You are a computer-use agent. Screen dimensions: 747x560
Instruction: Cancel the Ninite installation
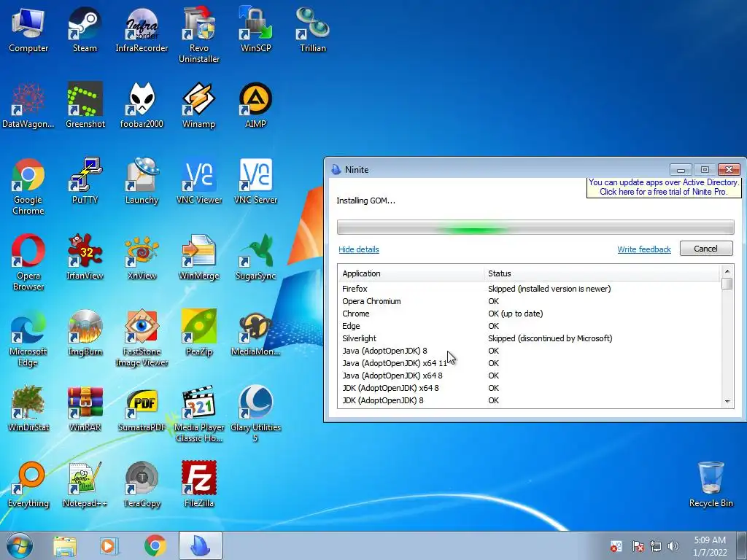[x=706, y=249]
